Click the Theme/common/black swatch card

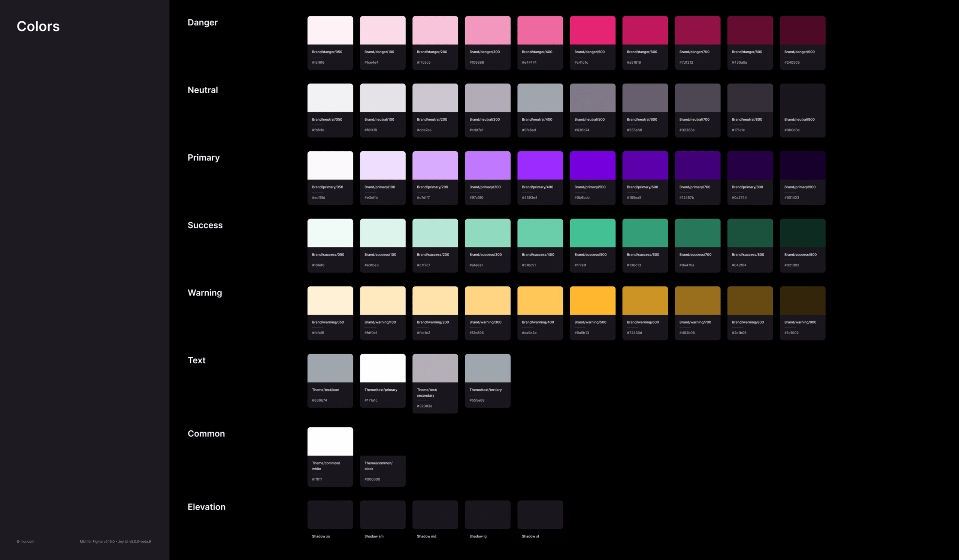tap(382, 470)
